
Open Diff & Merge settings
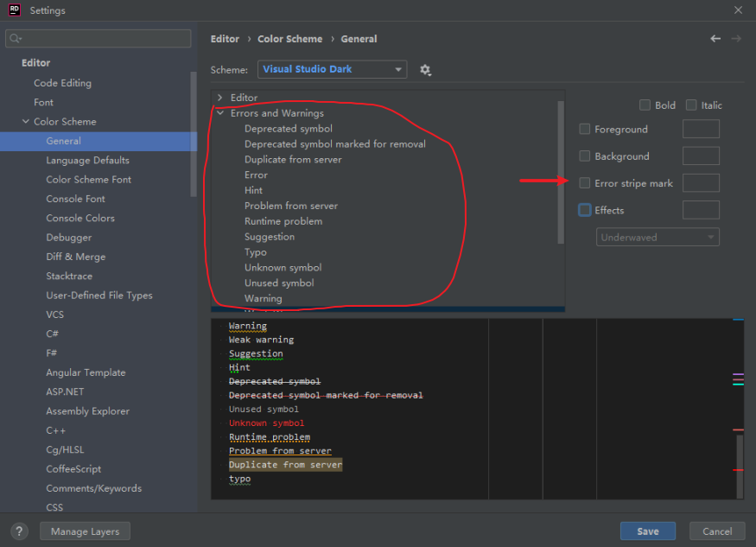[76, 257]
